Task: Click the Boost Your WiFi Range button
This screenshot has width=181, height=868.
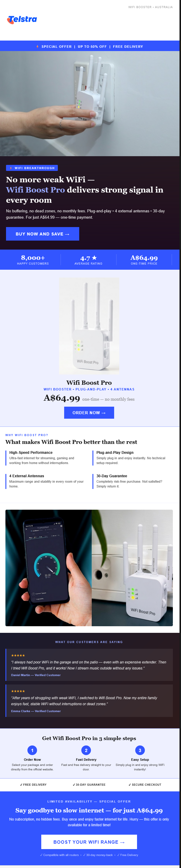Action: tap(89, 842)
